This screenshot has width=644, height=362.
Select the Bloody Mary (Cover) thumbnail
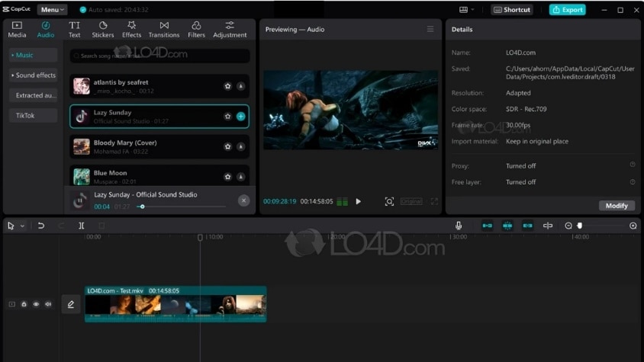(82, 146)
